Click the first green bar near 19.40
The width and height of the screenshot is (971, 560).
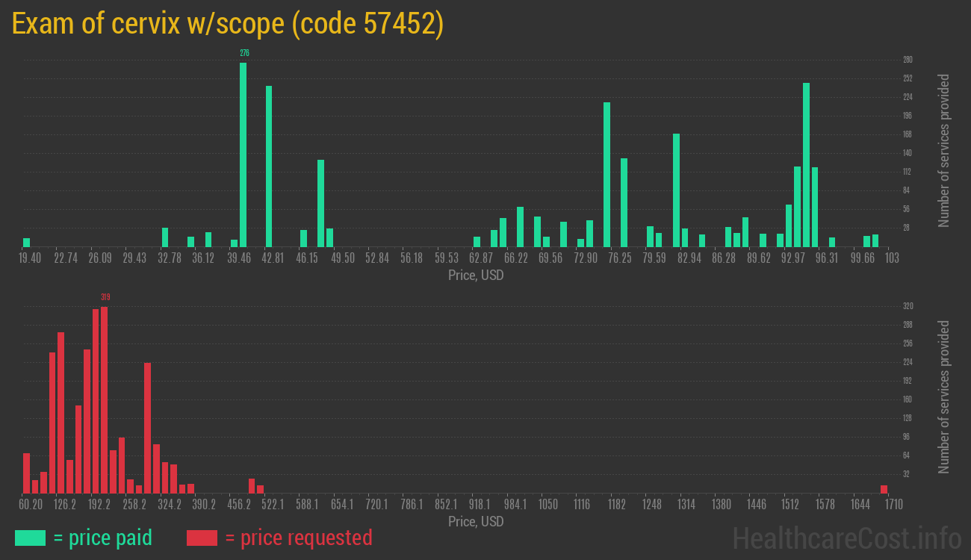27,242
